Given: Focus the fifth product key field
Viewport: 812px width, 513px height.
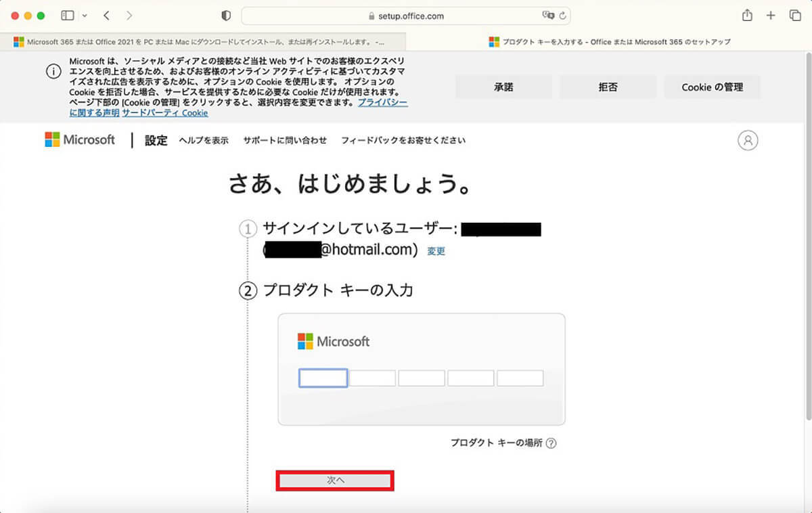Looking at the screenshot, I should [x=520, y=378].
